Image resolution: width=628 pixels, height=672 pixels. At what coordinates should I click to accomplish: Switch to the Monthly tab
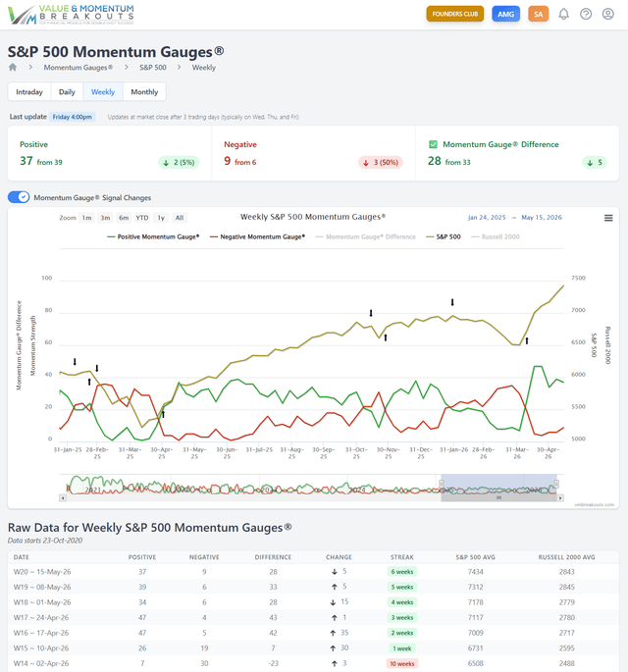pos(144,91)
